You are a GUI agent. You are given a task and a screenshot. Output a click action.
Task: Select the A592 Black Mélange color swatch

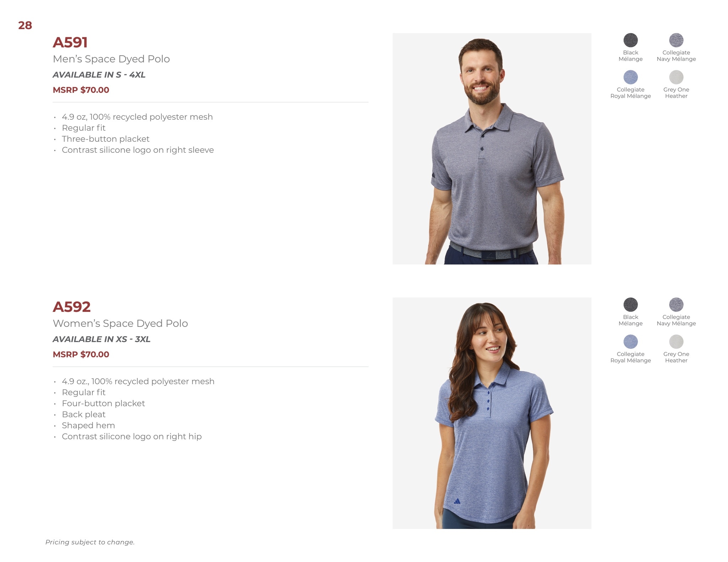[x=631, y=304]
